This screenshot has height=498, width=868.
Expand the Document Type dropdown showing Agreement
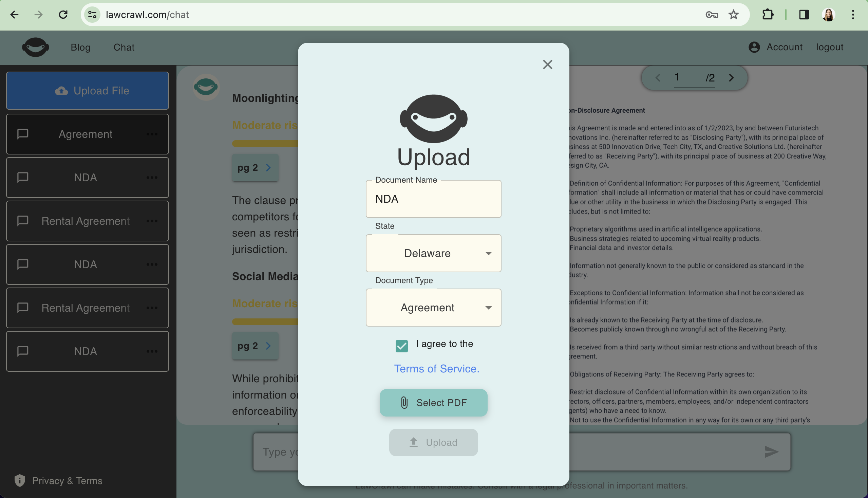point(433,308)
